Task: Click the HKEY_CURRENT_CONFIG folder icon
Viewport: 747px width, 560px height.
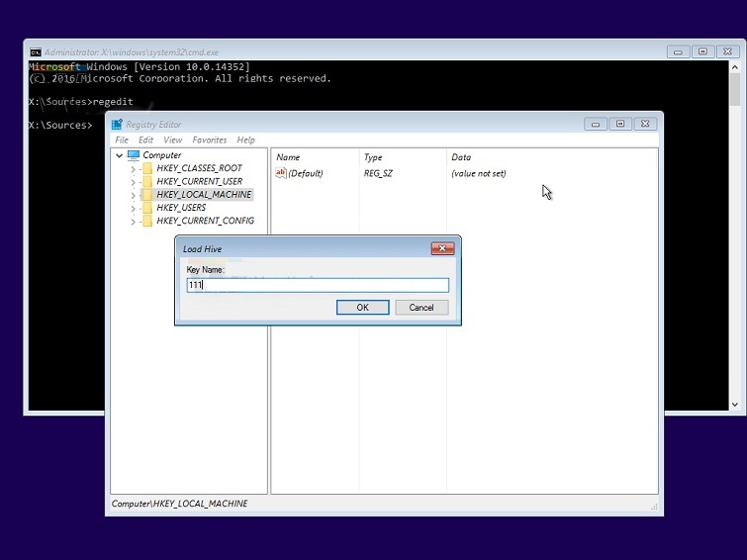Action: click(x=147, y=221)
